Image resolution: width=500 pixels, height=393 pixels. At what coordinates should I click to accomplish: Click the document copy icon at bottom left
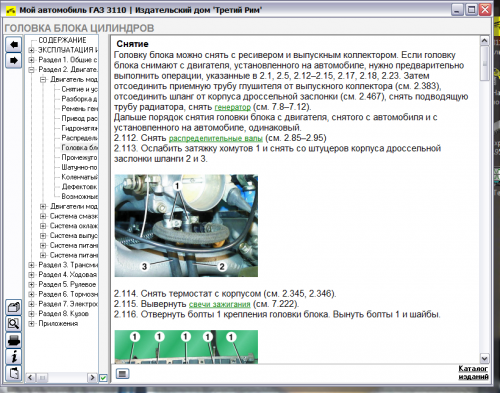[x=14, y=373]
